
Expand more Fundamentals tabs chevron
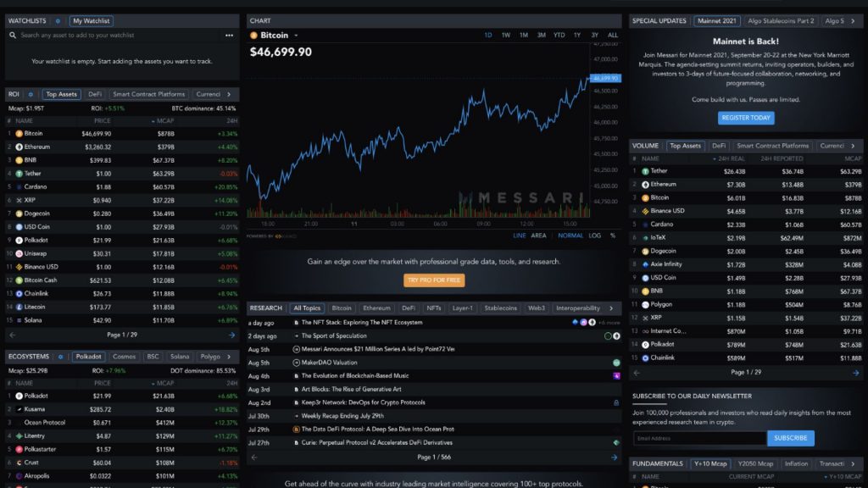(853, 464)
